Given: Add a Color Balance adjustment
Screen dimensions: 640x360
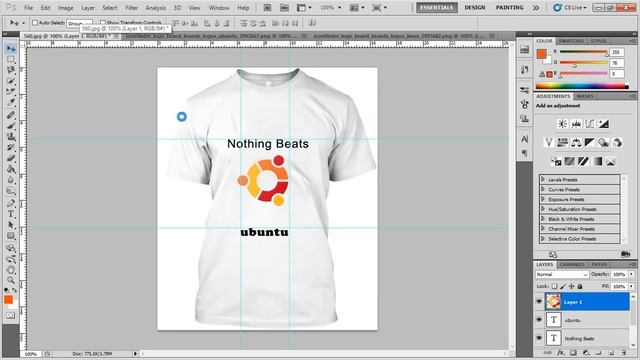Looking at the screenshot, I should click(576, 142).
